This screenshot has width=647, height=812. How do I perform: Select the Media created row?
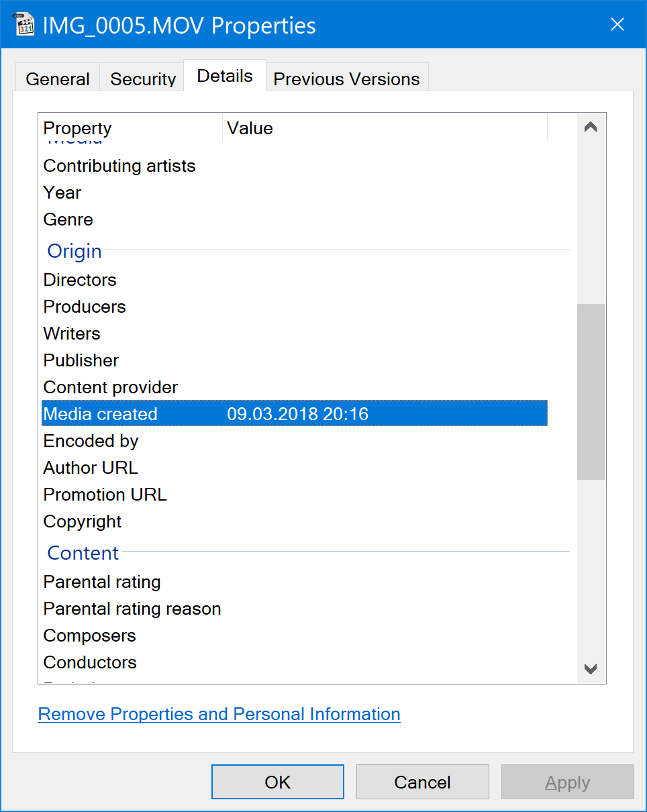tap(294, 414)
